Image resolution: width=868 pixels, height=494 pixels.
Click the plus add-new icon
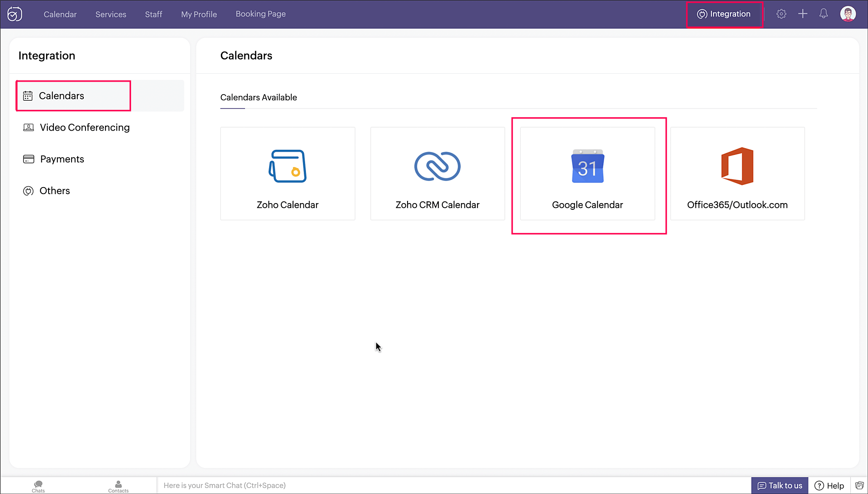(802, 14)
